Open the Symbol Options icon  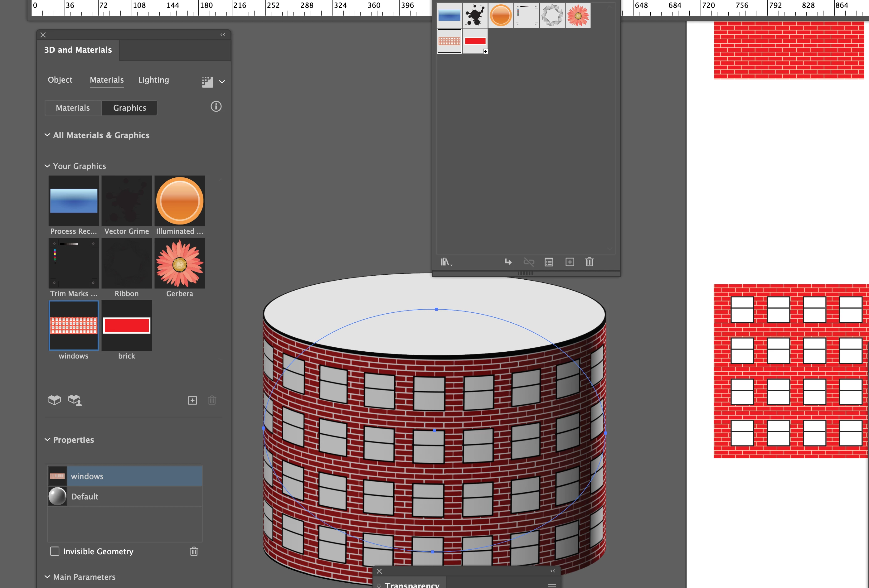tap(549, 262)
